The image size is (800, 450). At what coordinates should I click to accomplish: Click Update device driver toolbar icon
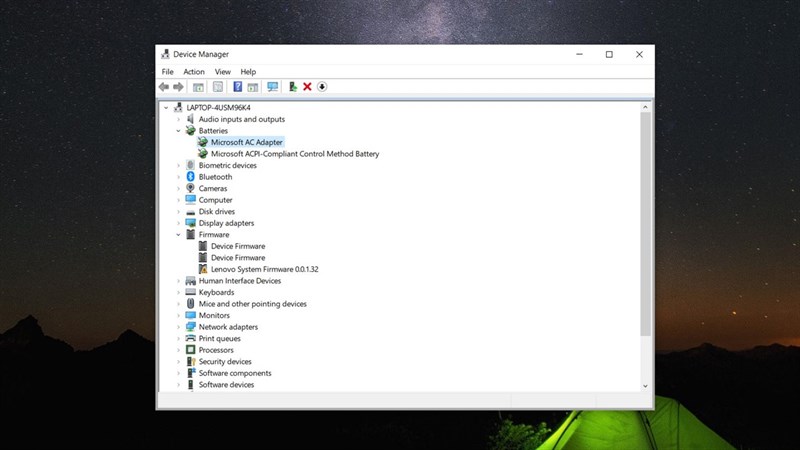pos(292,87)
